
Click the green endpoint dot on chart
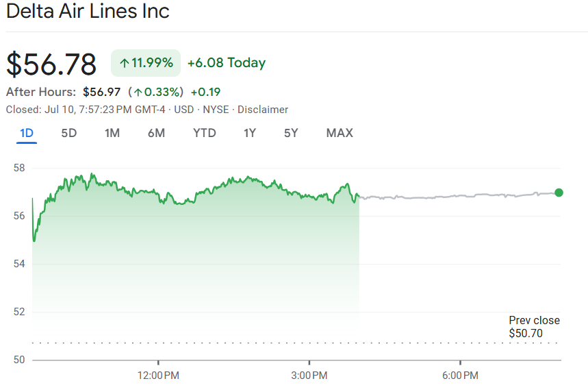[559, 193]
